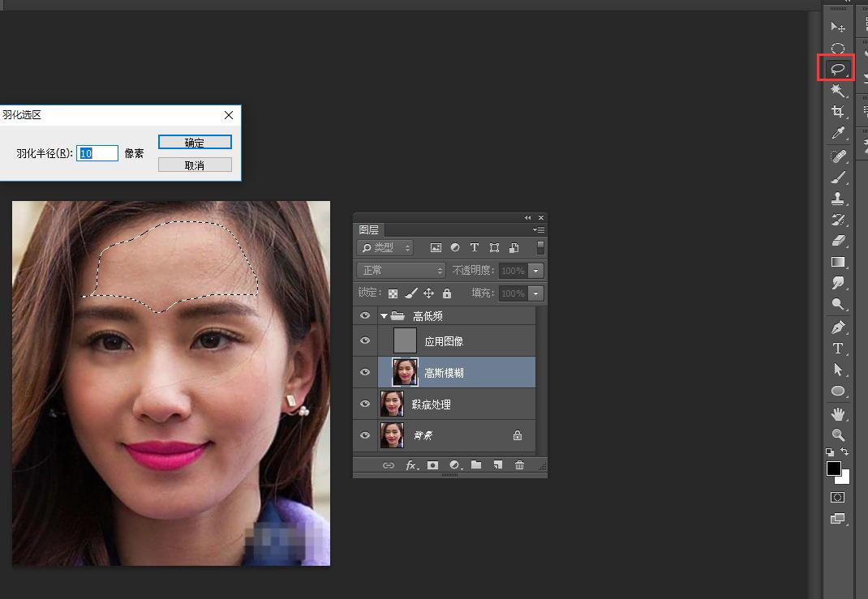The image size is (868, 599).
Task: Filter layers by shape layers
Action: pos(494,247)
